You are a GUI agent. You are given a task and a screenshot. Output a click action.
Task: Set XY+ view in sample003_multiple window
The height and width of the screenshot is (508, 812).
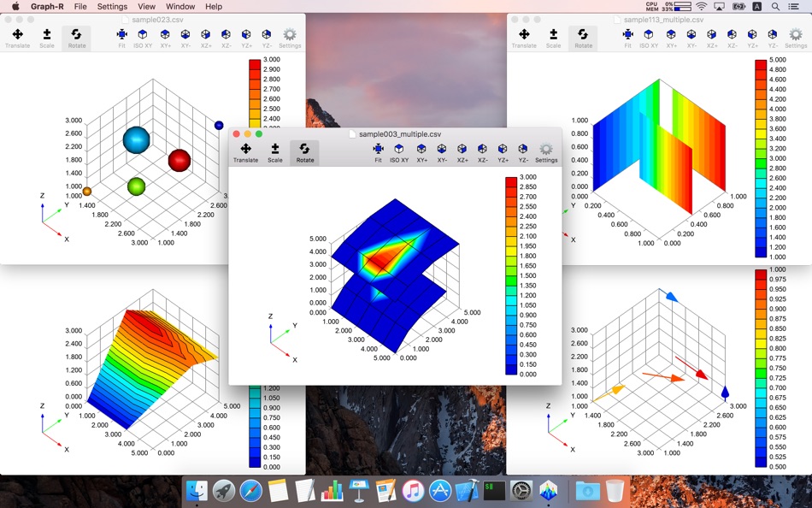pyautogui.click(x=421, y=153)
